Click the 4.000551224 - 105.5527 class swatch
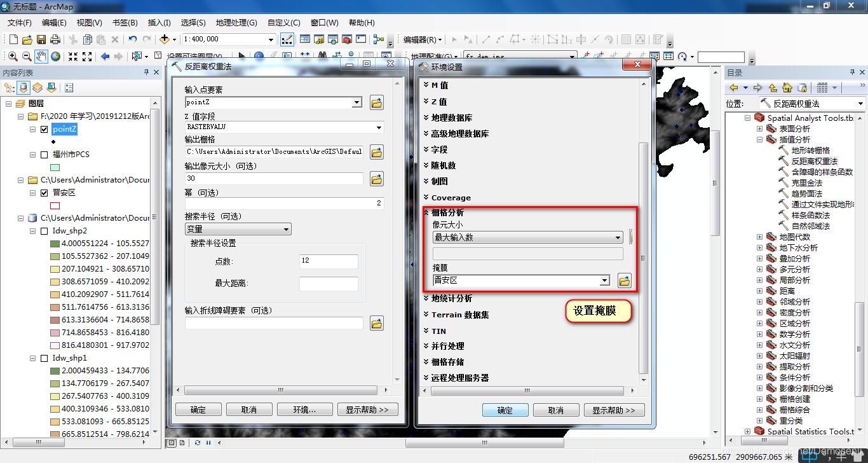Image resolution: width=868 pixels, height=463 pixels. coord(55,244)
